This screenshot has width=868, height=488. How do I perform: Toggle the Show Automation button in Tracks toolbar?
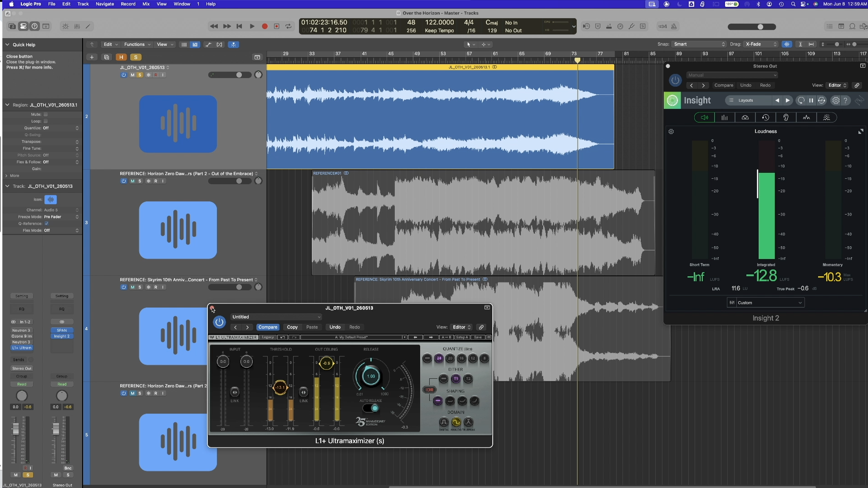point(208,44)
